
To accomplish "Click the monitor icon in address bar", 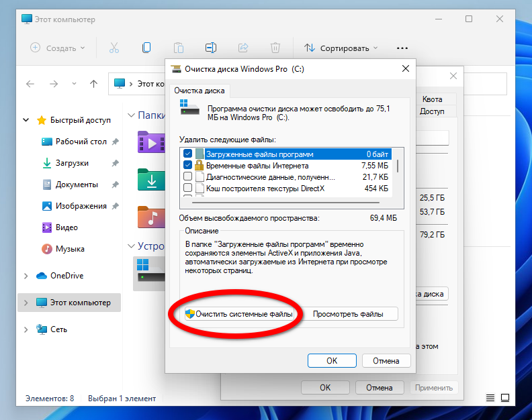I will (x=120, y=83).
